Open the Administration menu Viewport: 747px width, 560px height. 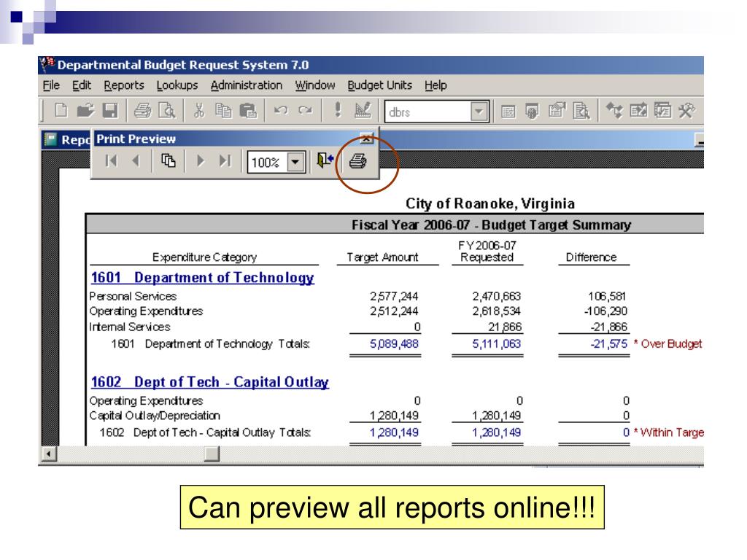coord(247,85)
